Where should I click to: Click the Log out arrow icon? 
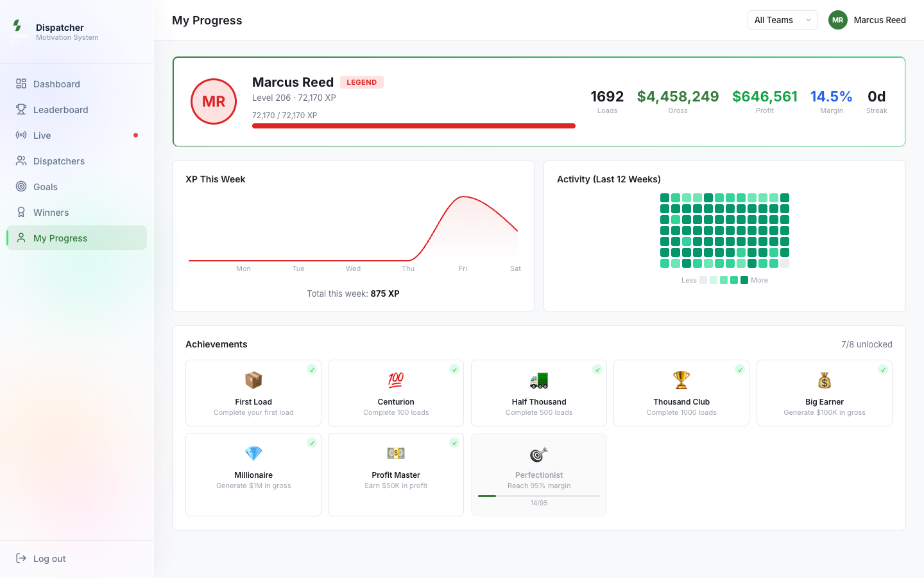coord(21,558)
